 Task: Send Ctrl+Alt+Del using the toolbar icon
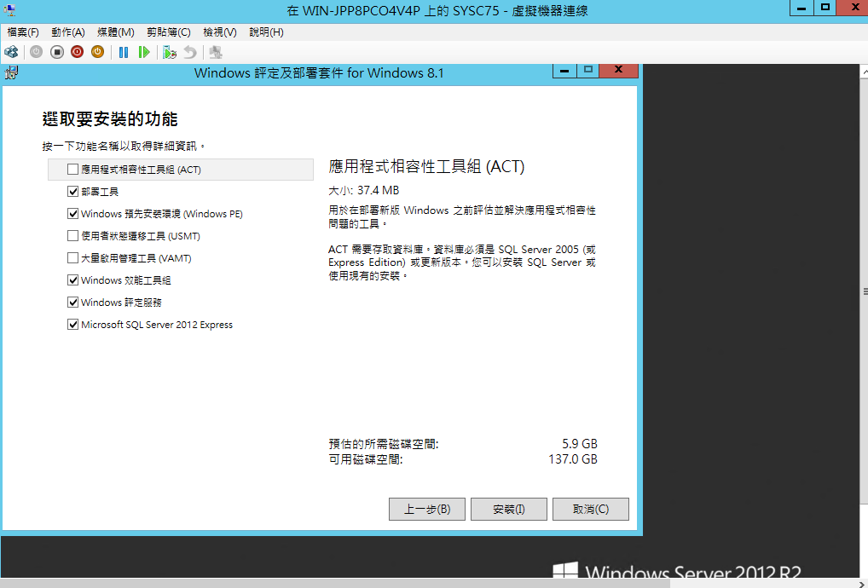click(11, 52)
